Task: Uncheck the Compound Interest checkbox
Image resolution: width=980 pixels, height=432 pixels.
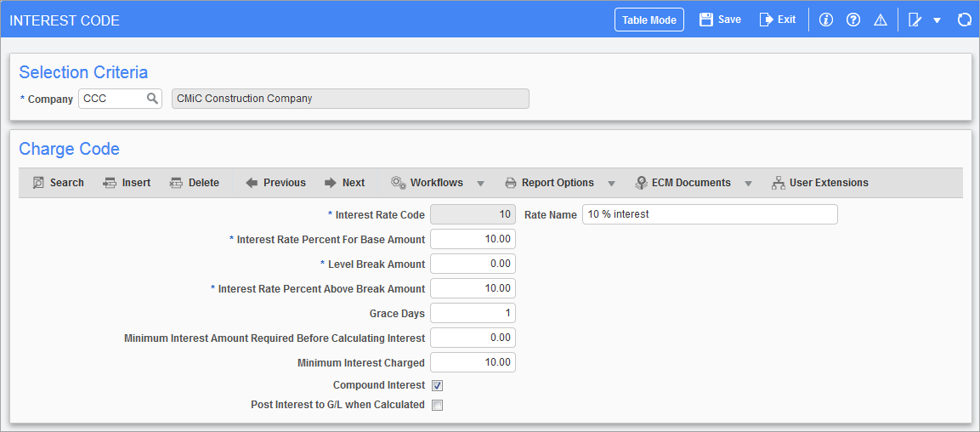Action: click(x=438, y=385)
